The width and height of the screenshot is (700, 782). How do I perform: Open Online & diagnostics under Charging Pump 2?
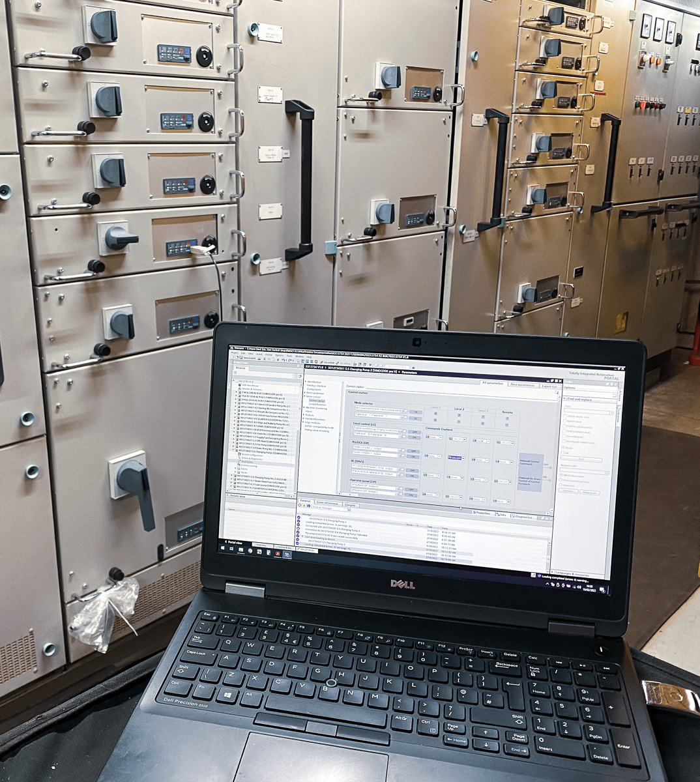click(252, 458)
